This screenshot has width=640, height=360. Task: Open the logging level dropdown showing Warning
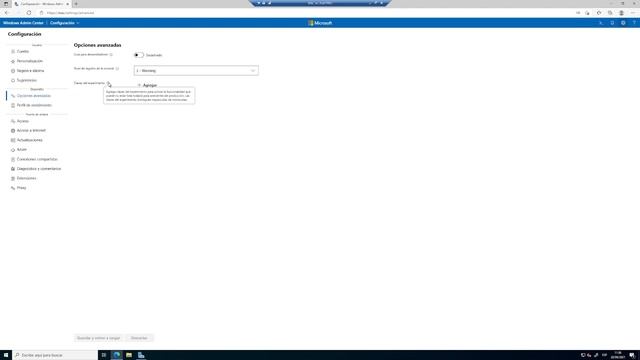click(196, 71)
